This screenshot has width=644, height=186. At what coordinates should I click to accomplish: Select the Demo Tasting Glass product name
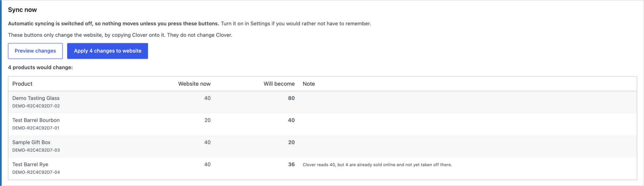tap(36, 98)
